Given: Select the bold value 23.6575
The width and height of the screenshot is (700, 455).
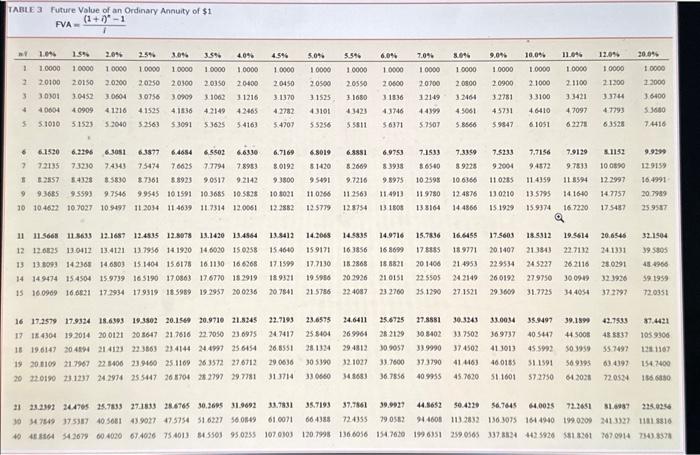Looking at the screenshot, I should pyautogui.click(x=318, y=320).
